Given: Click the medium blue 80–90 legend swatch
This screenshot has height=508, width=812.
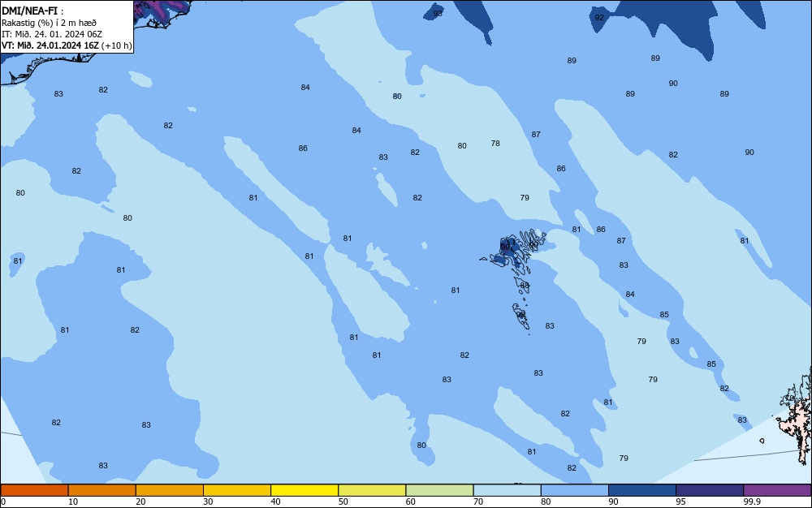Looking at the screenshot, I should pyautogui.click(x=575, y=490).
